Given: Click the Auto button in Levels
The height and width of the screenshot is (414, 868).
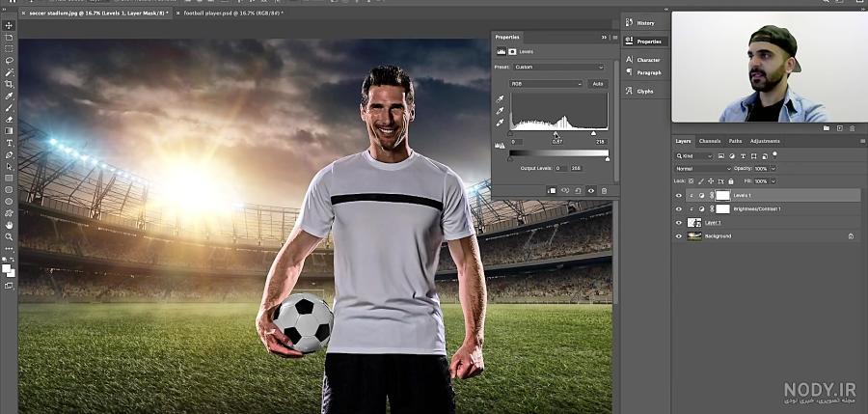Looking at the screenshot, I should (597, 84).
